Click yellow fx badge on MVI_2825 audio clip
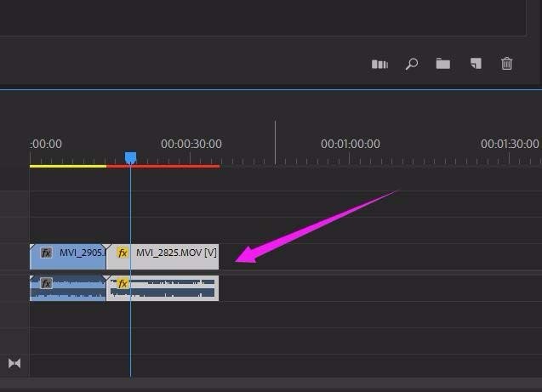The height and width of the screenshot is (392, 542). coord(123,283)
